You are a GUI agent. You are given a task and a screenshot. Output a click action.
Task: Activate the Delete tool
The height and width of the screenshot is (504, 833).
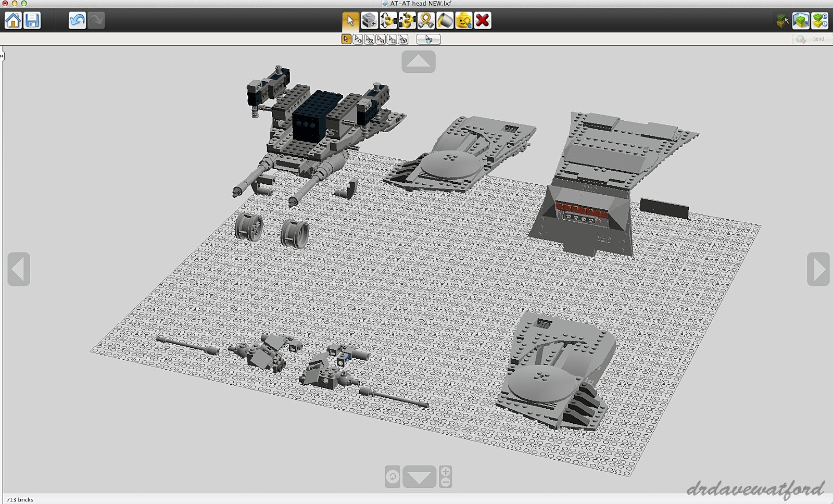coord(482,21)
